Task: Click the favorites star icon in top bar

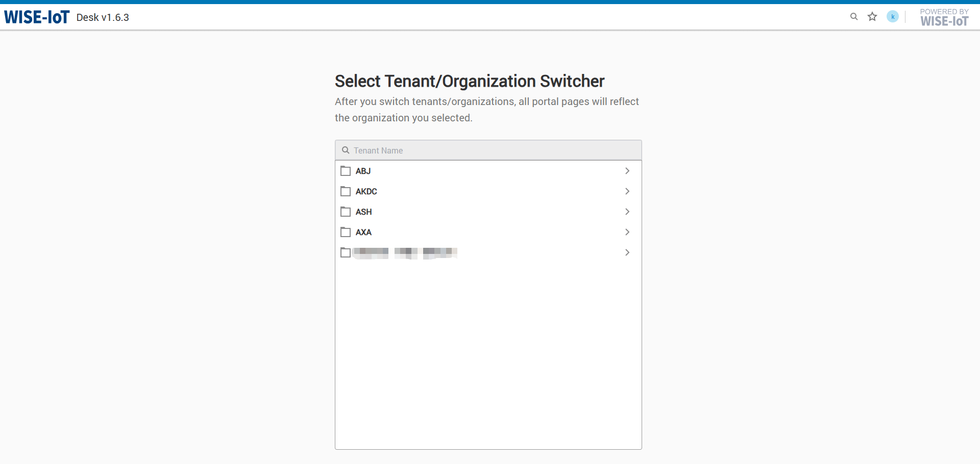Action: click(872, 16)
